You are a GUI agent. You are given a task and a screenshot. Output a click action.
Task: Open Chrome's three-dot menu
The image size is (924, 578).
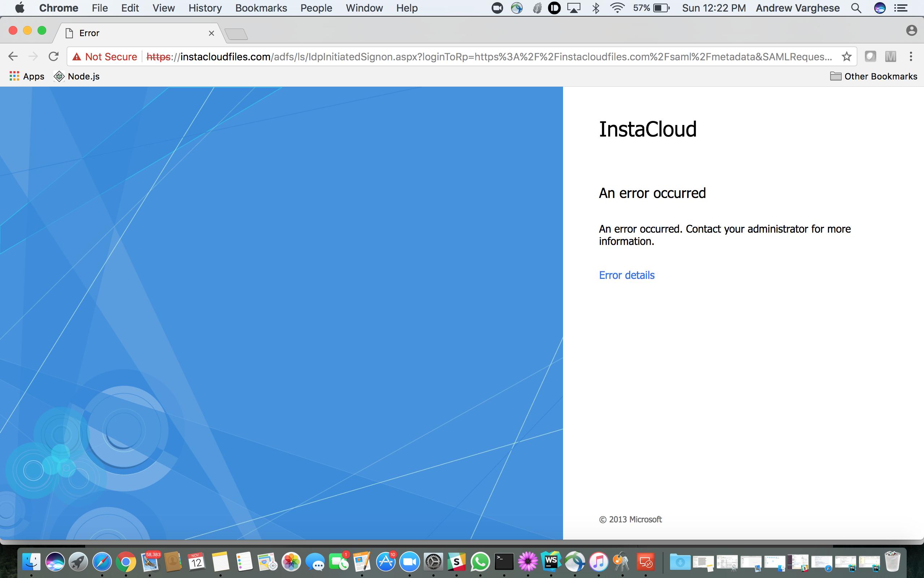coord(911,57)
